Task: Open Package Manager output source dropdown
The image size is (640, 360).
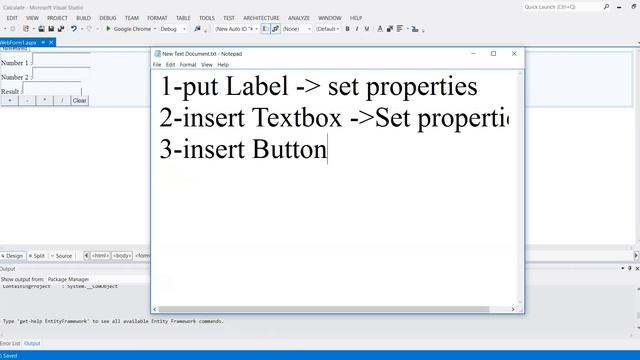Action: click(x=98, y=279)
